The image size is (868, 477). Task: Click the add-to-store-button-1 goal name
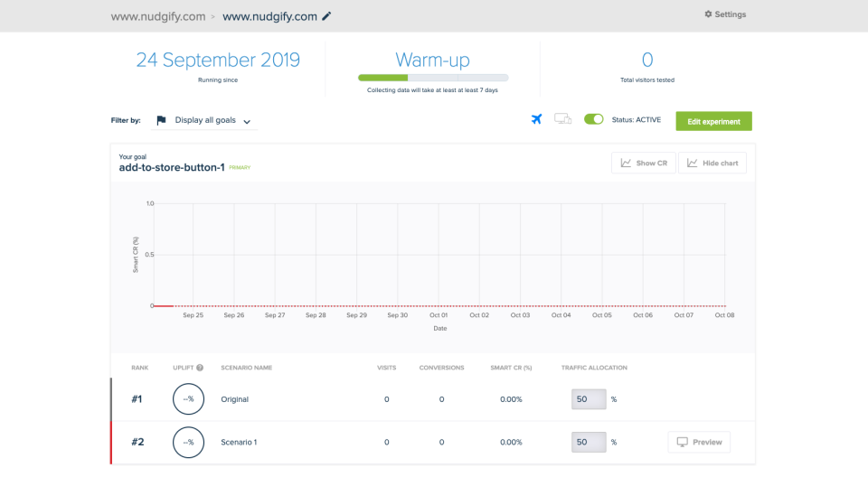(172, 167)
